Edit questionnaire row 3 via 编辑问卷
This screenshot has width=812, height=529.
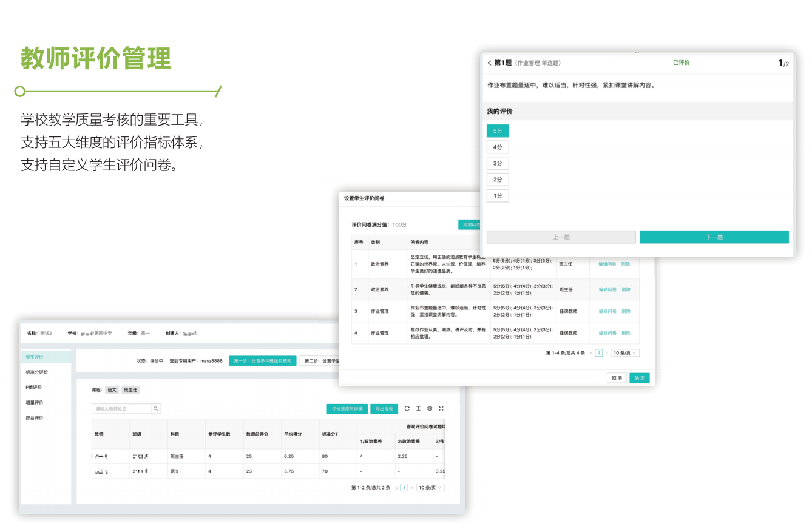tap(607, 311)
